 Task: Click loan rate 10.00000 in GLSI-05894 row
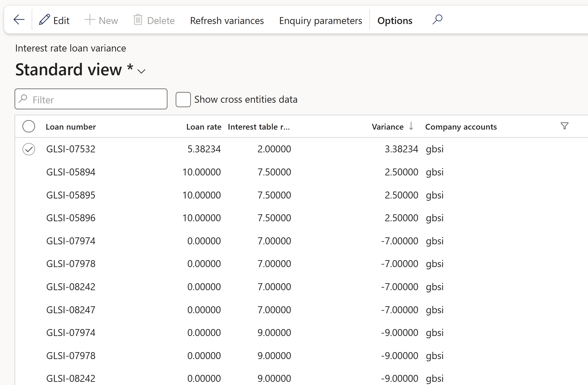tap(202, 172)
